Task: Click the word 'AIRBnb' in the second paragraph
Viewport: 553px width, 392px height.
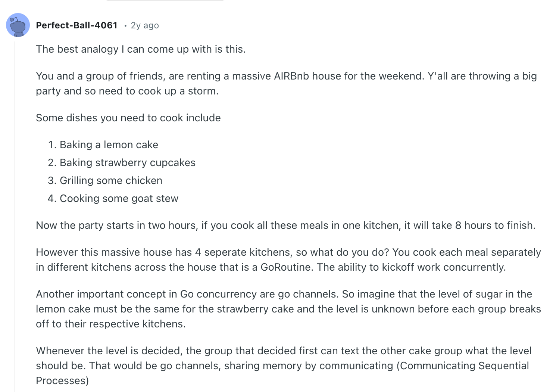Action: [291, 76]
